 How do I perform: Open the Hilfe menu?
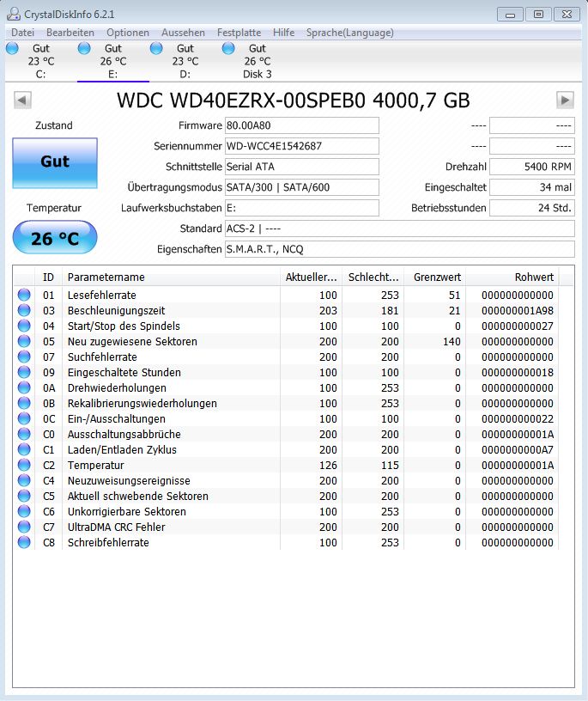284,33
